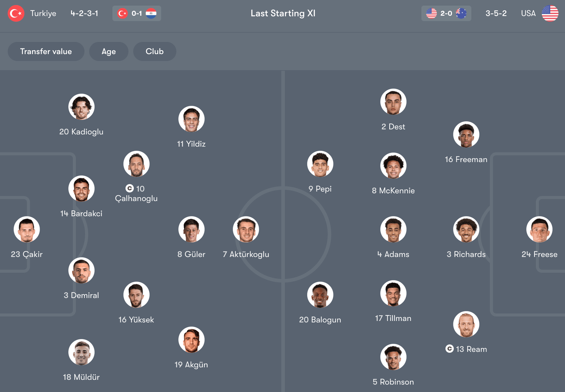Open the USA 2-0 last match result
The width and height of the screenshot is (565, 392).
pos(446,14)
